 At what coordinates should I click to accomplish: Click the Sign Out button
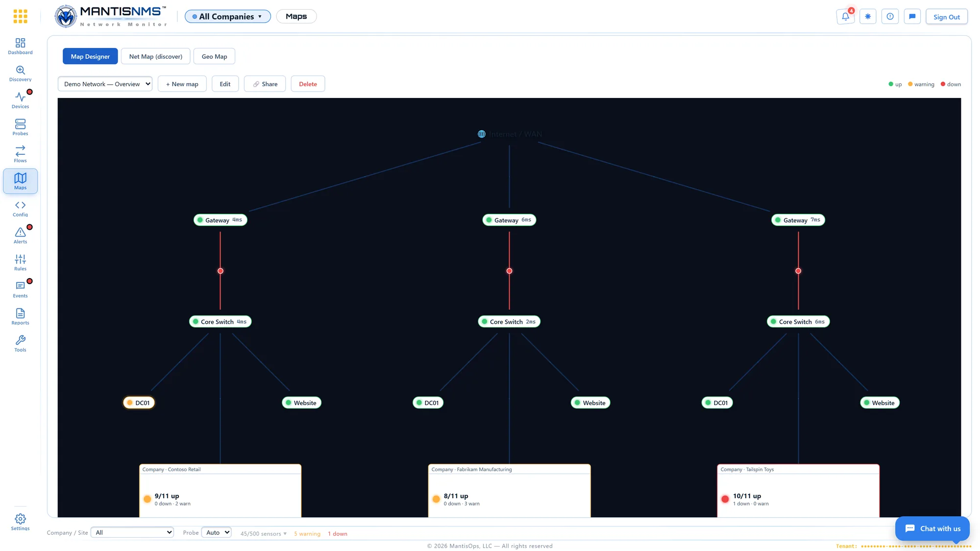pos(946,17)
